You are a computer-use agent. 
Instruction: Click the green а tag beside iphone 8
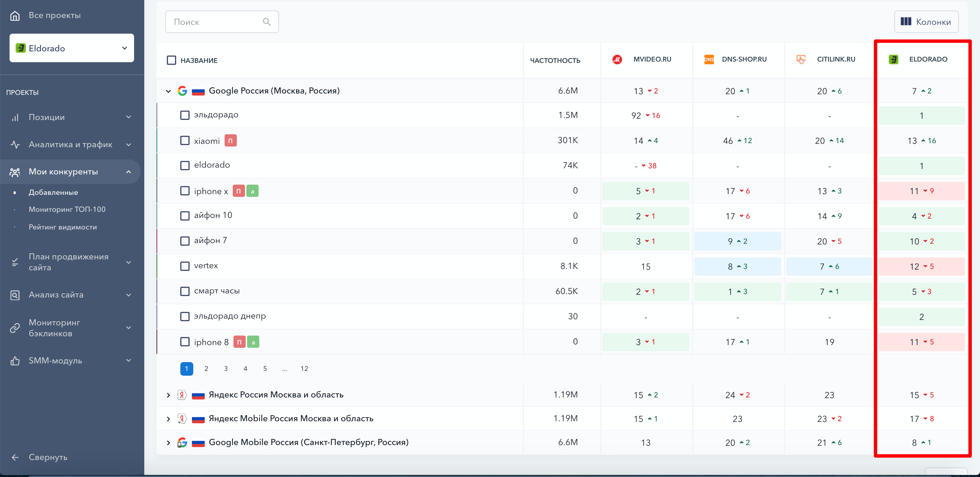(253, 342)
